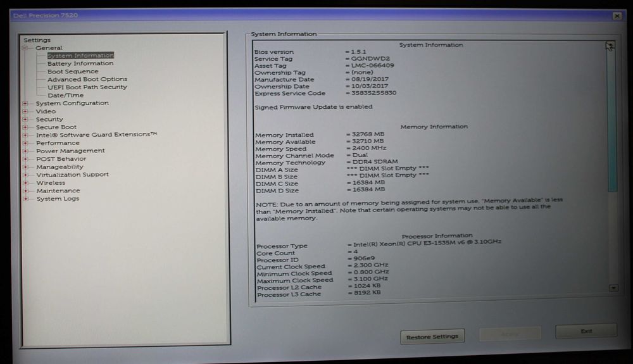
Task: Expand the Performance node
Action: click(25, 143)
